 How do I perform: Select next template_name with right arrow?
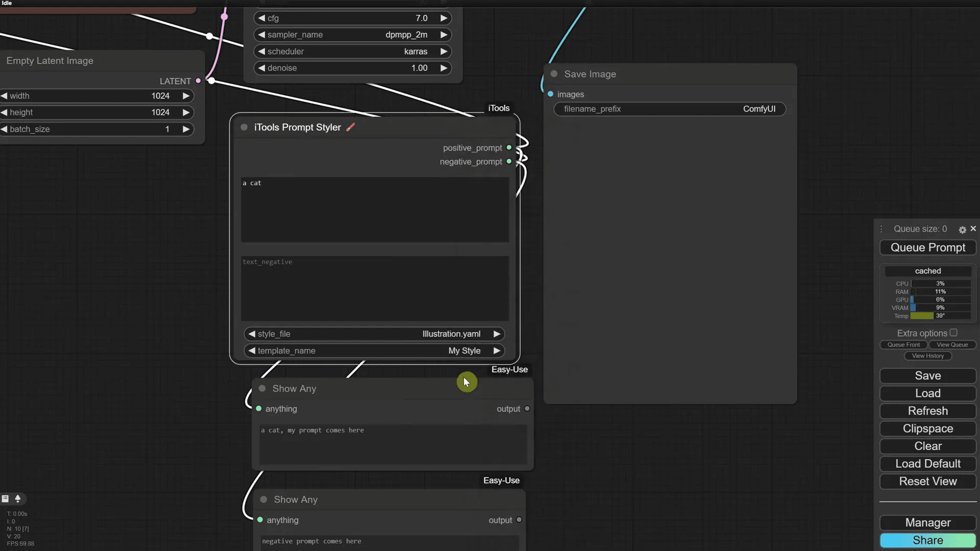(x=497, y=351)
